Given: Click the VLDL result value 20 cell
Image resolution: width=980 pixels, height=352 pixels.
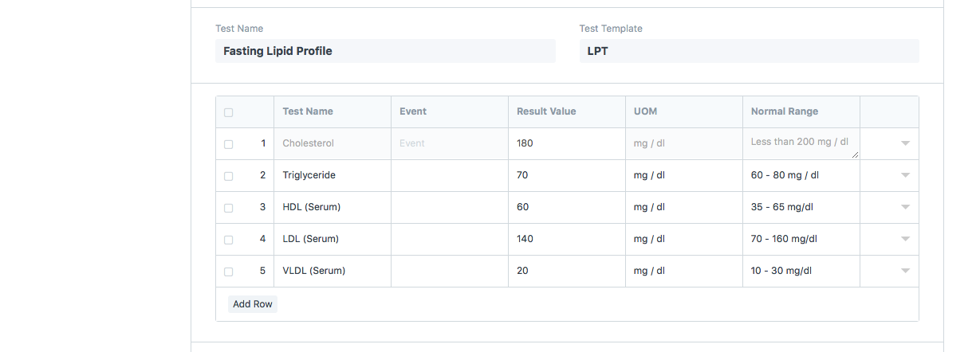Looking at the screenshot, I should click(566, 271).
